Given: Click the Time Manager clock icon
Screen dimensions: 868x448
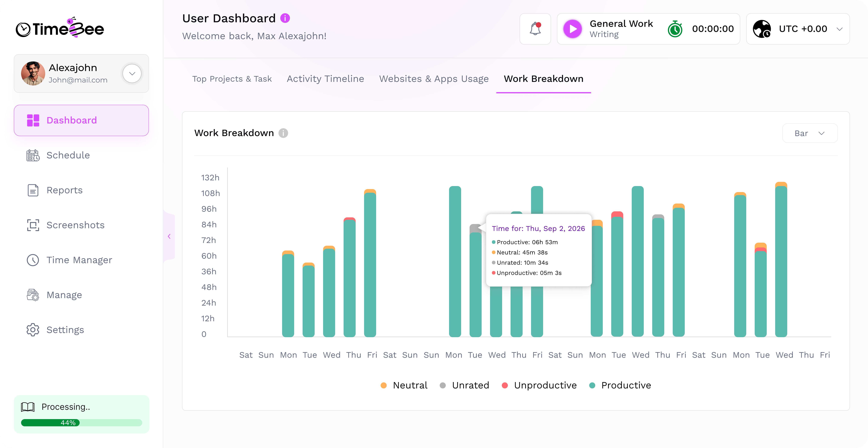Looking at the screenshot, I should [33, 260].
